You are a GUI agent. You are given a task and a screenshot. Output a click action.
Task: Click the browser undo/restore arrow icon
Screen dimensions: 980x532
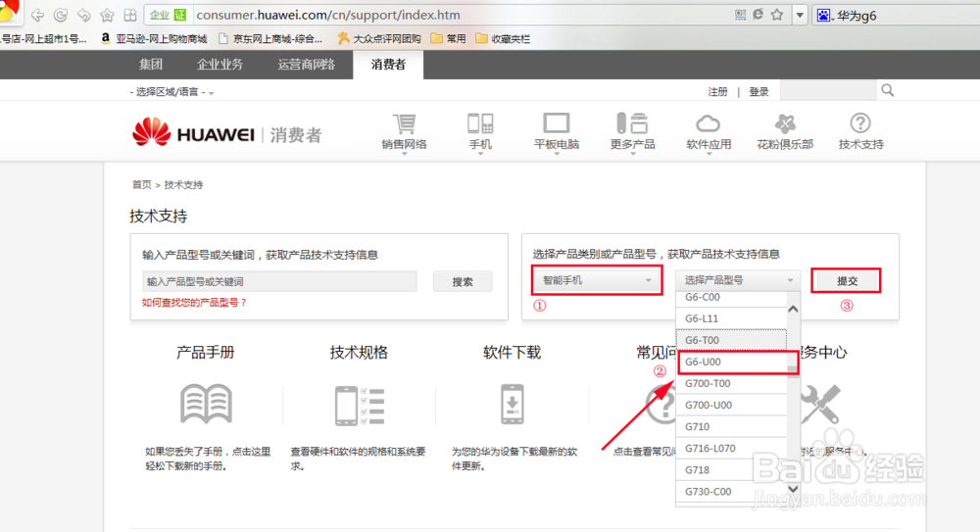83,15
